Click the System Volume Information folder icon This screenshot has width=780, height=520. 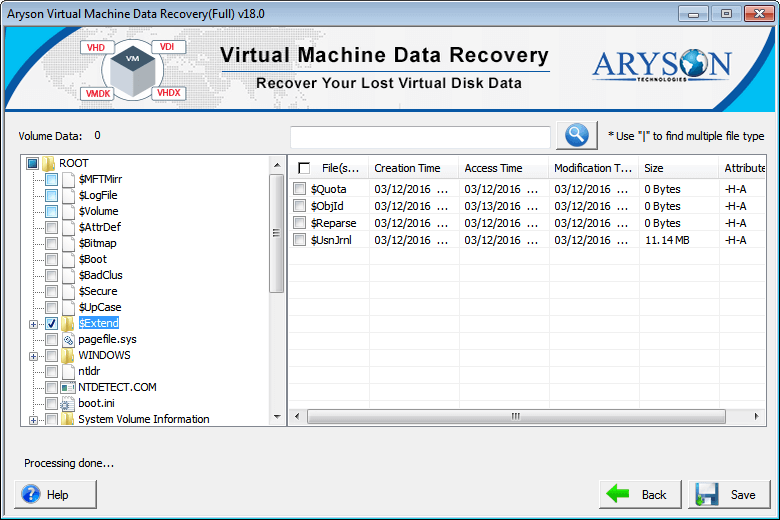[x=68, y=419]
